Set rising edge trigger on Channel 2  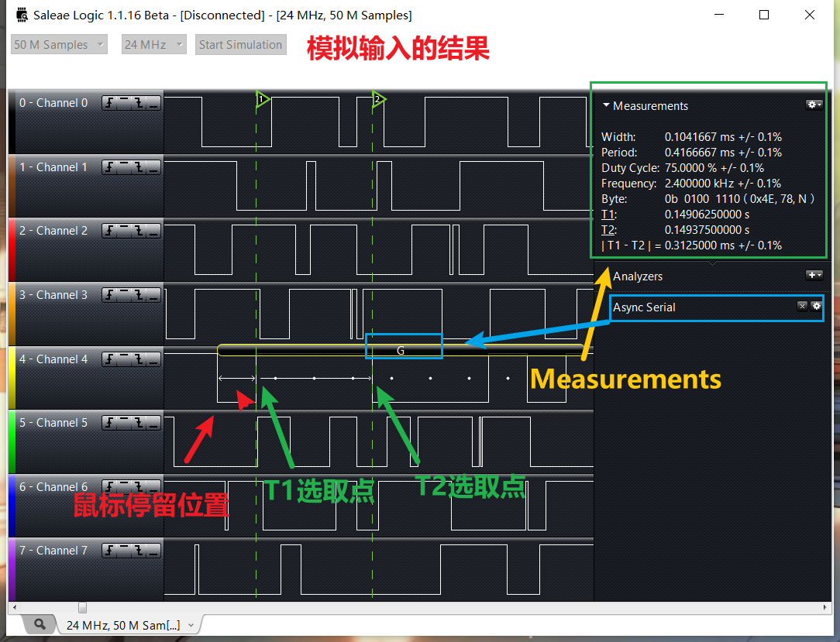[x=109, y=231]
